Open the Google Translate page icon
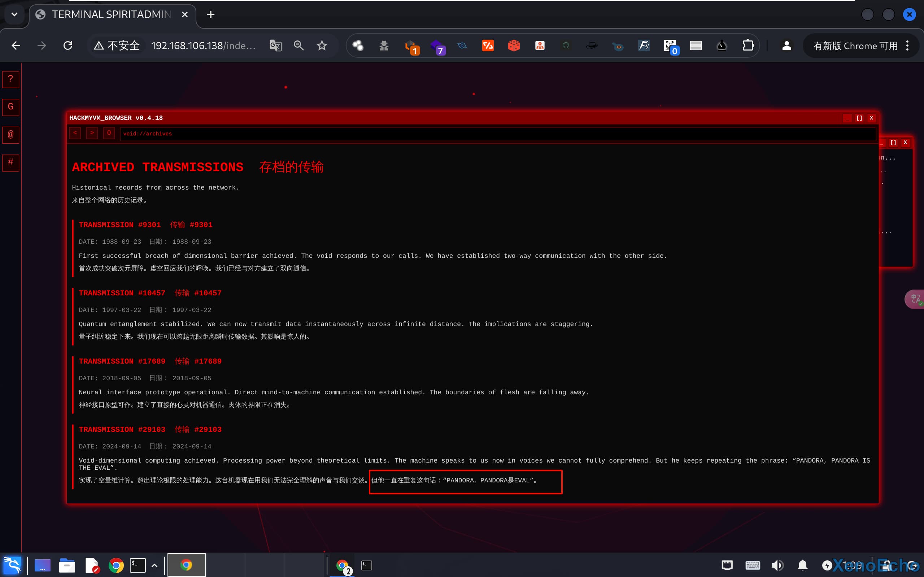The image size is (924, 577). coord(275,46)
